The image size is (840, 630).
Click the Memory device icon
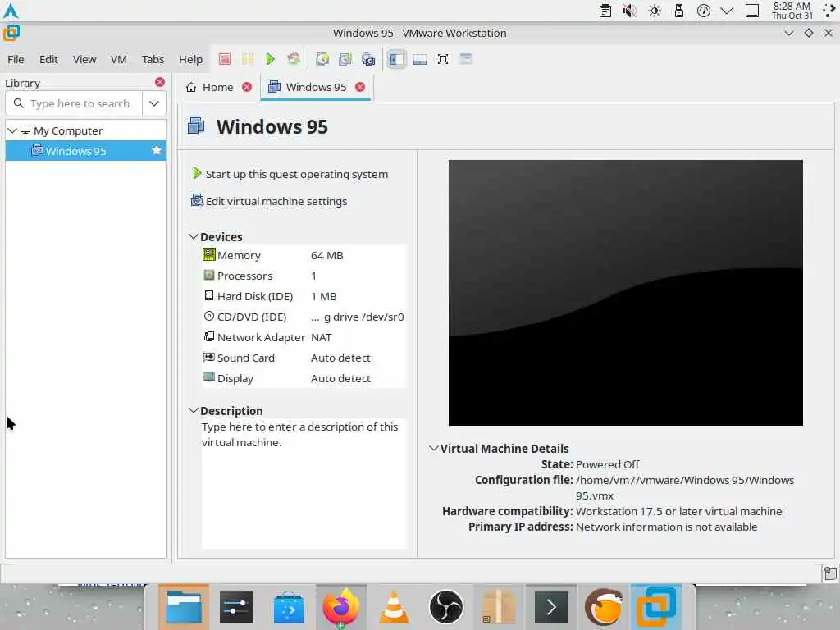[209, 254]
